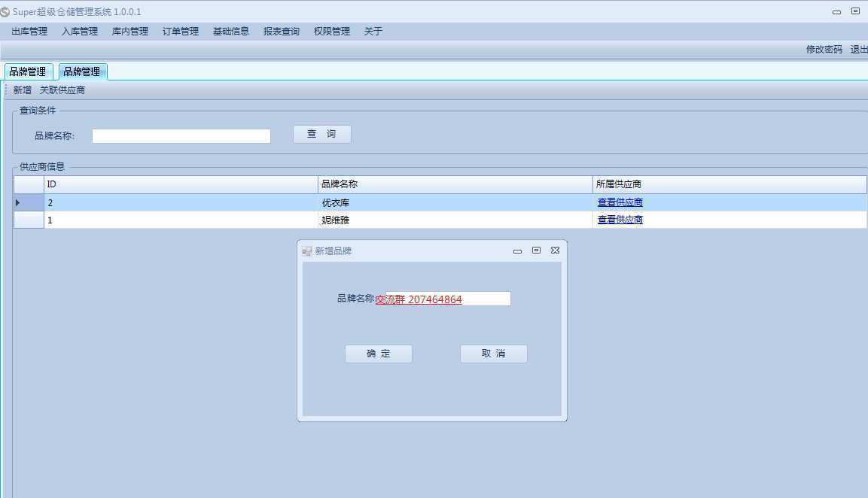Click the Super超级仓储管理系统 app icon
868x498 pixels.
5,11
